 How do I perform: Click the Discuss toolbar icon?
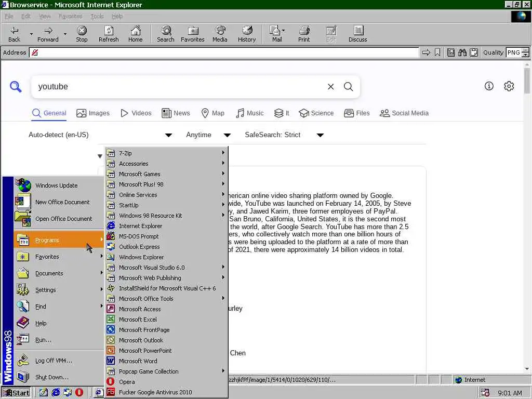pyautogui.click(x=357, y=34)
